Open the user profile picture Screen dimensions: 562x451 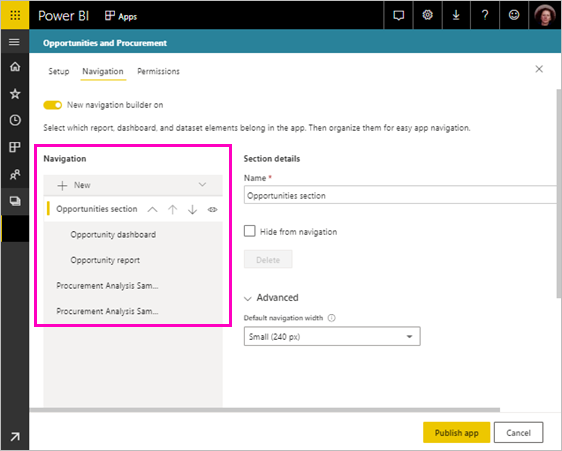[x=544, y=15]
